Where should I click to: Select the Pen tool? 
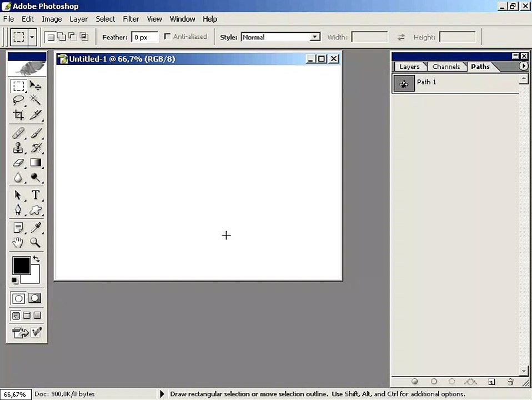coord(18,209)
